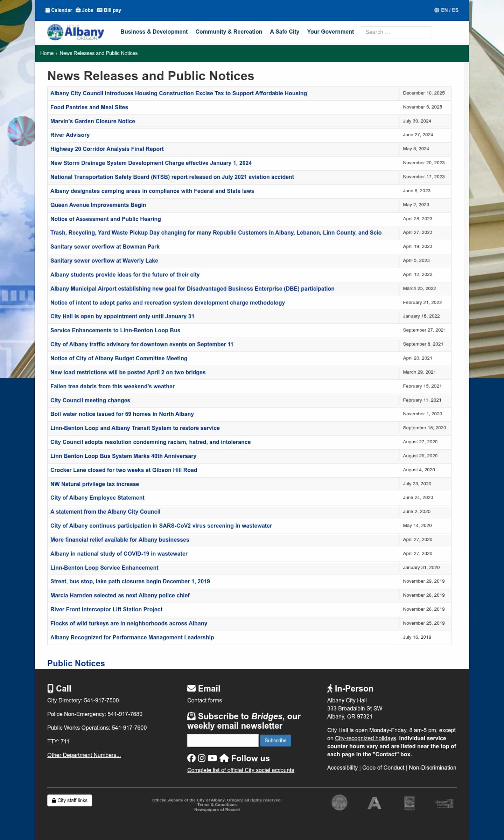Image resolution: width=504 pixels, height=840 pixels.
Task: Open Marvin's Garden Closure Notice
Action: (x=93, y=122)
